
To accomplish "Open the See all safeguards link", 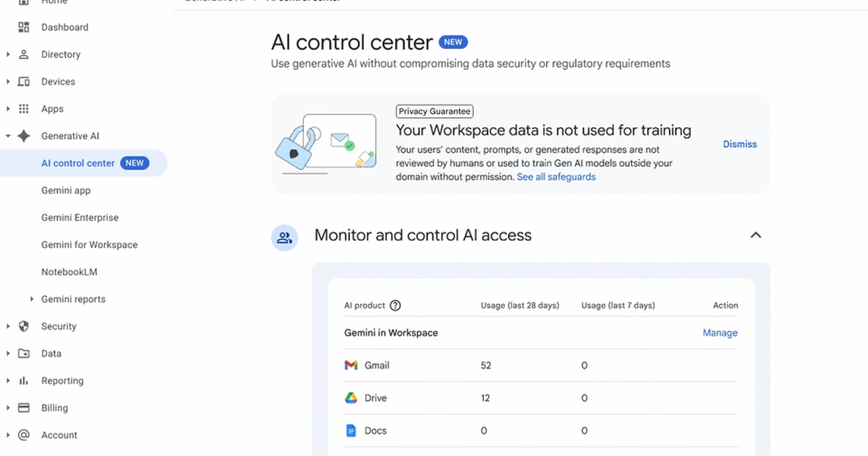I will pos(556,177).
